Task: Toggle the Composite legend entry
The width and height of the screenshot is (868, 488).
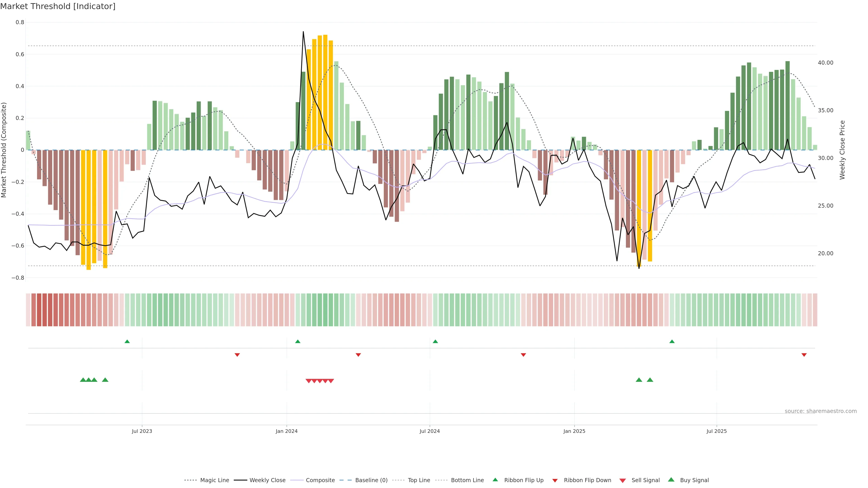Action: [x=320, y=480]
